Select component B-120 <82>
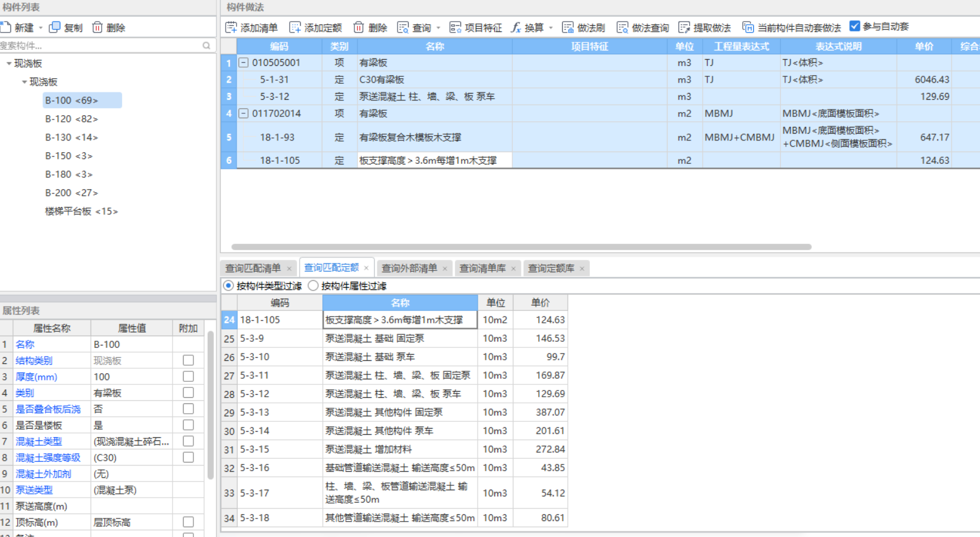980x537 pixels. [x=71, y=119]
